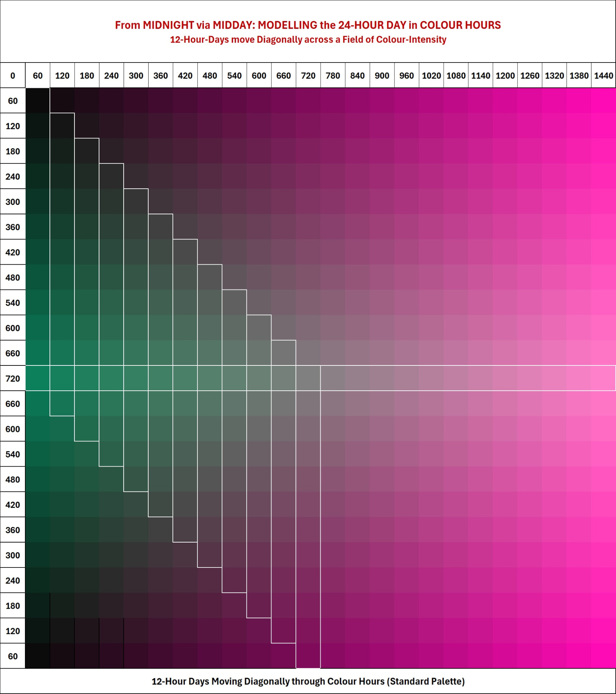
Task: Select column header 600 in the top row
Action: click(x=259, y=76)
